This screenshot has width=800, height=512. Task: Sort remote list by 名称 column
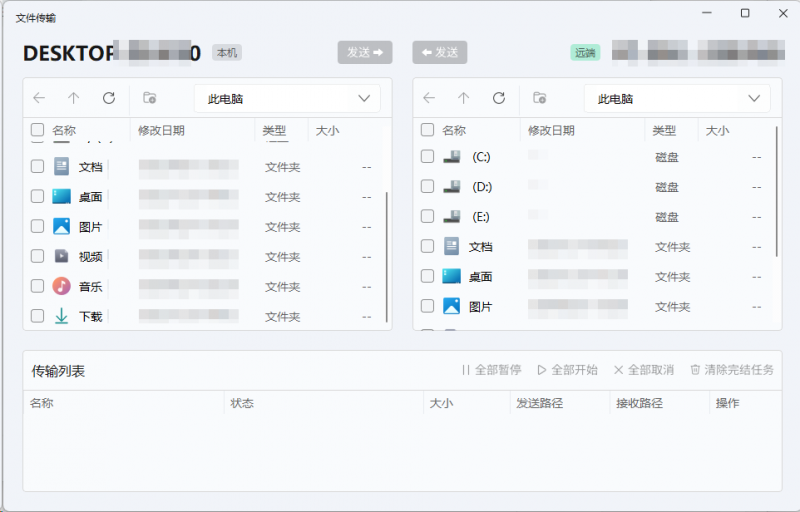tap(454, 131)
